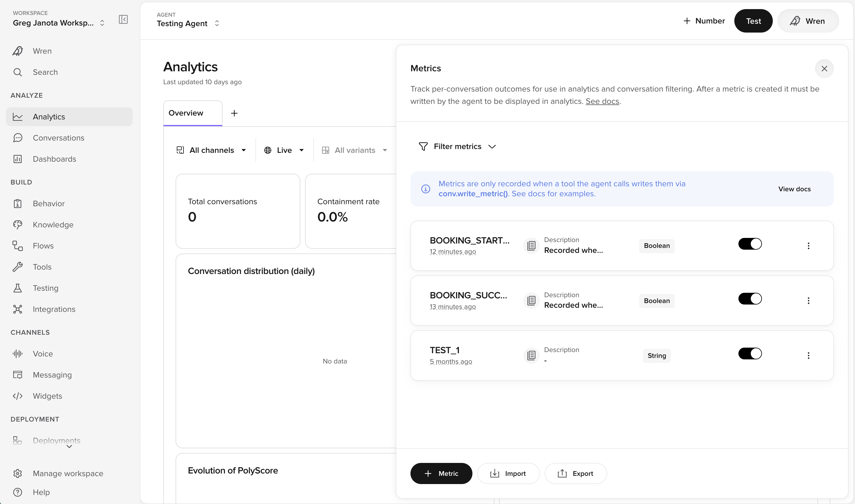Image resolution: width=855 pixels, height=504 pixels.
Task: Click description icon for BOOKING_SUCC metric
Action: pos(531,301)
